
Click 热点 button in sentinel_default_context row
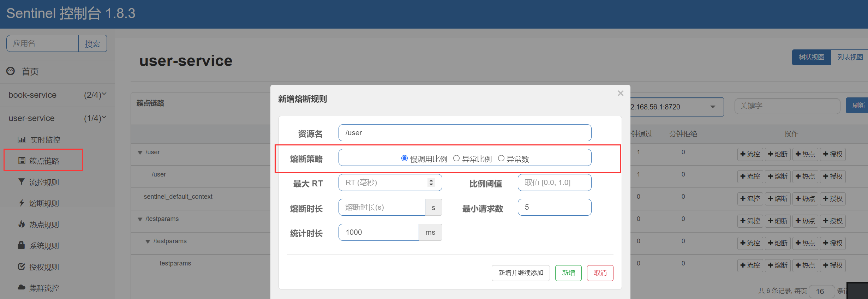[x=805, y=199]
